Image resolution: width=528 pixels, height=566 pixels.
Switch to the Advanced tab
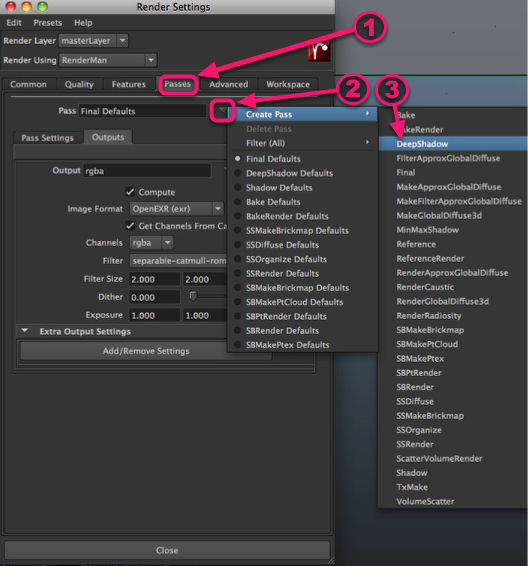click(x=228, y=84)
